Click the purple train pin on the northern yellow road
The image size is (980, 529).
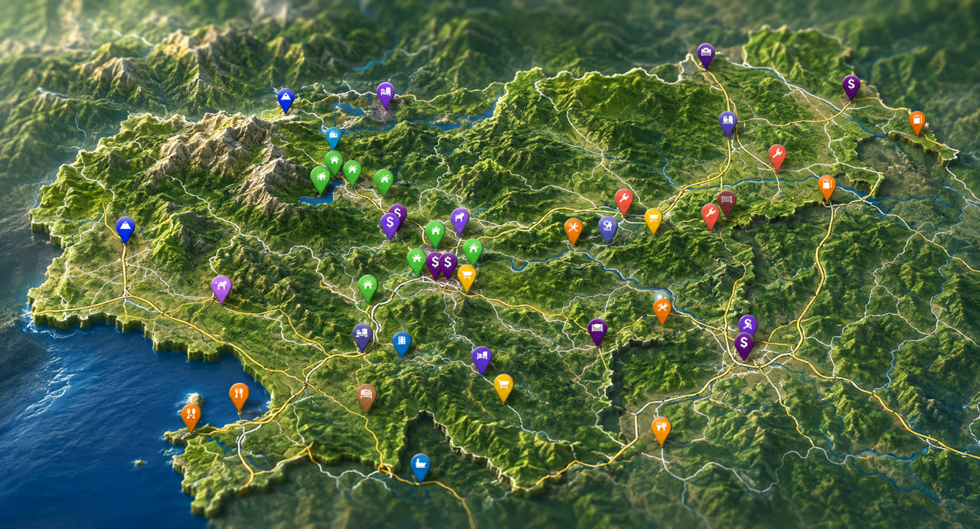[x=727, y=122]
